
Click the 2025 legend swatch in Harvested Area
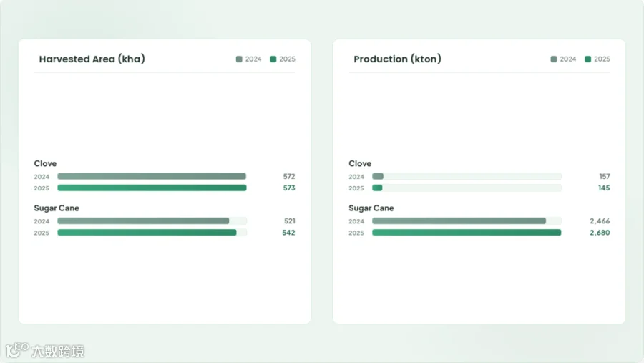(x=273, y=59)
